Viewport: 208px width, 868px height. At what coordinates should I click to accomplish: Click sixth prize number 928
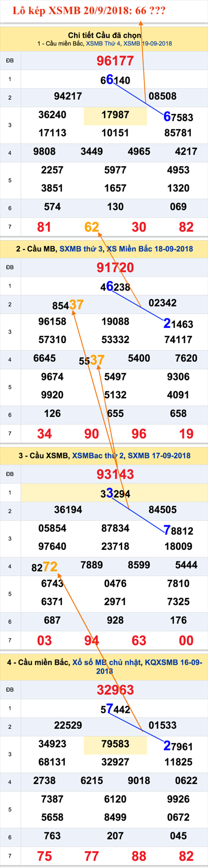point(115,620)
